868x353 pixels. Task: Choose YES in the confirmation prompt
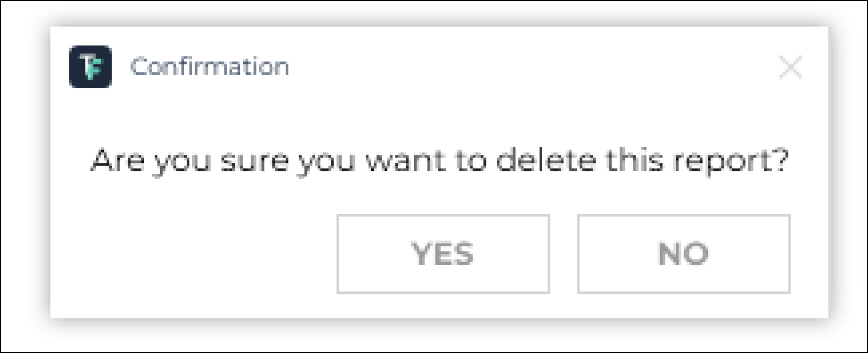click(443, 254)
